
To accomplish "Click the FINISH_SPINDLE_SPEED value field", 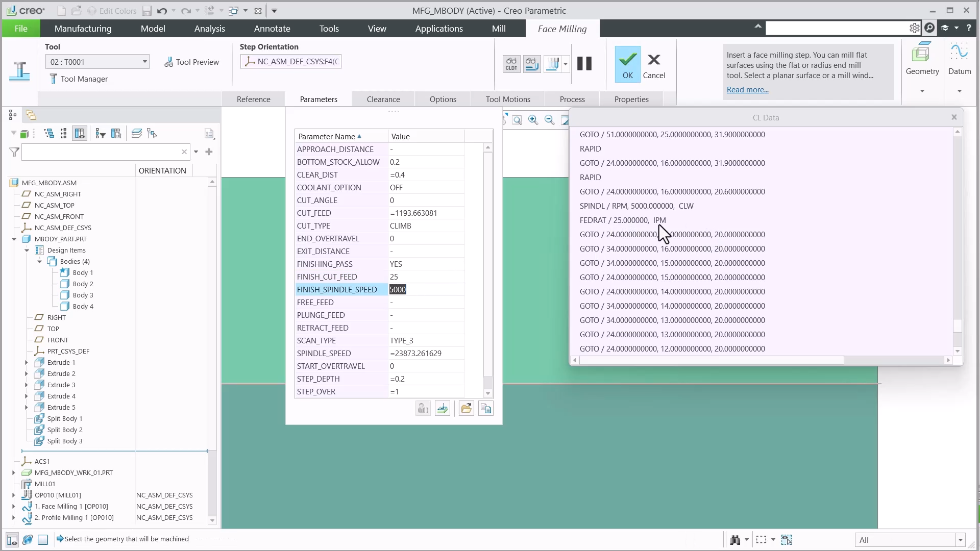I will (x=426, y=289).
